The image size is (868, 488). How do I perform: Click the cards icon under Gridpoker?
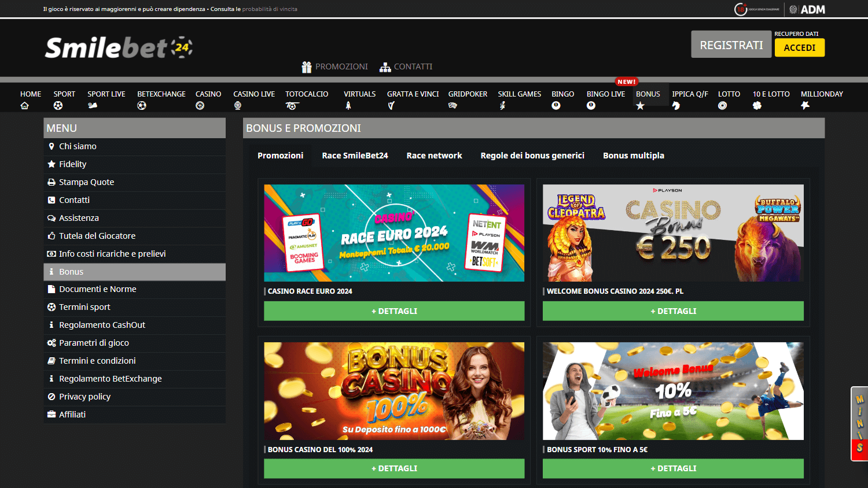453,106
